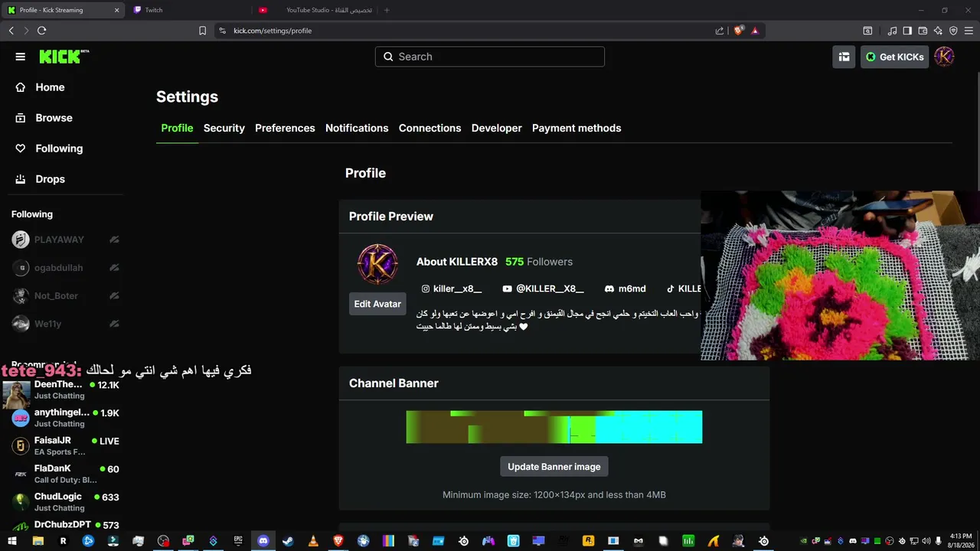Open Discord from the taskbar
The height and width of the screenshot is (551, 980).
[263, 541]
